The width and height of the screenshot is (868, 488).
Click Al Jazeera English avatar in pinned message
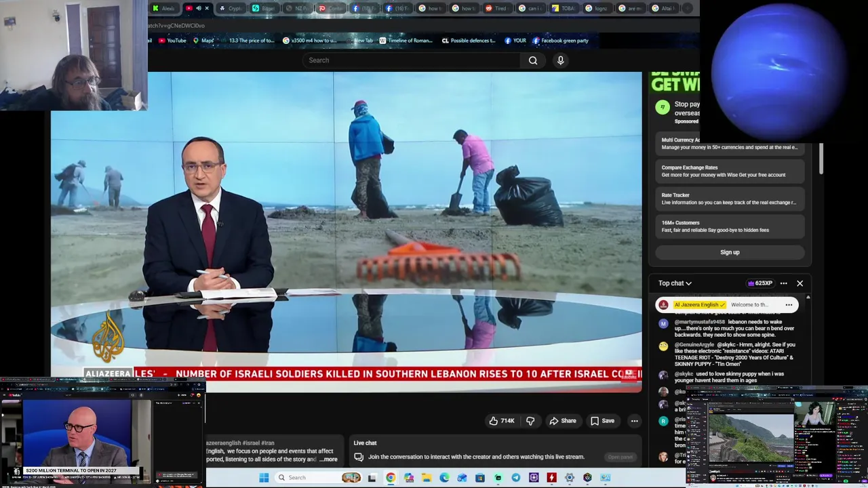[x=664, y=305]
